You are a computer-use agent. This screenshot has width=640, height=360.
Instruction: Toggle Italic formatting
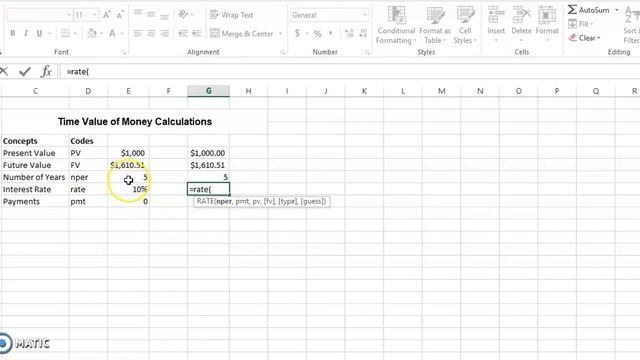coord(26,33)
